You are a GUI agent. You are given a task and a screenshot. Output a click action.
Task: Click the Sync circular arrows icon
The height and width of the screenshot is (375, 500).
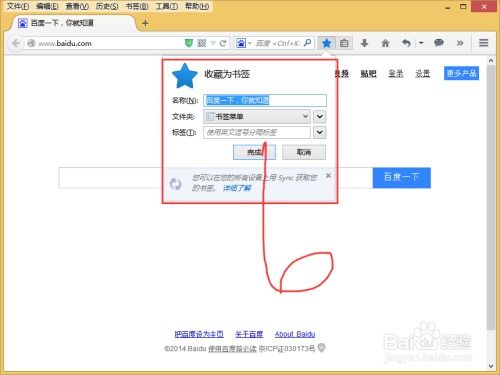point(175,184)
